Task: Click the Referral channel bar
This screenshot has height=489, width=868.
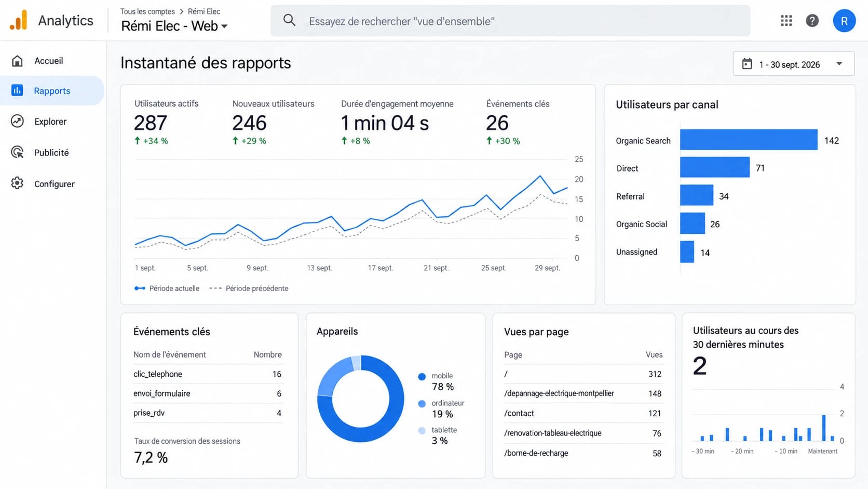Action: click(x=697, y=195)
